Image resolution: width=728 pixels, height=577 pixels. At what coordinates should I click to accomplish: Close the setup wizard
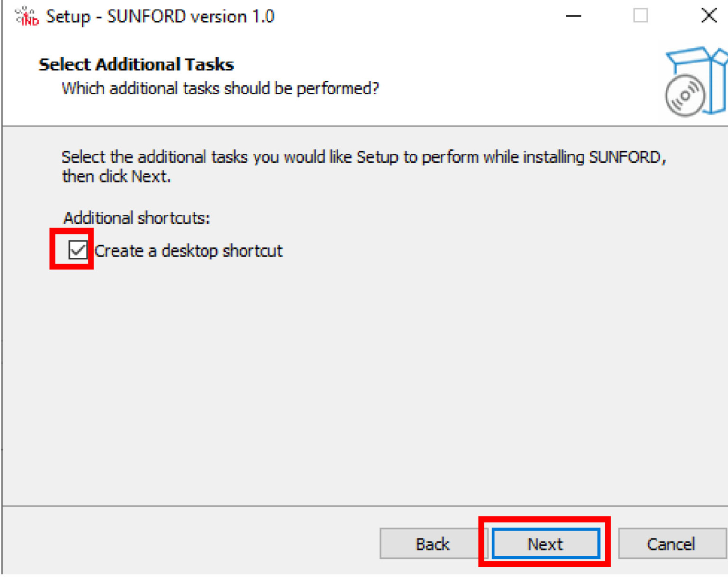(708, 15)
